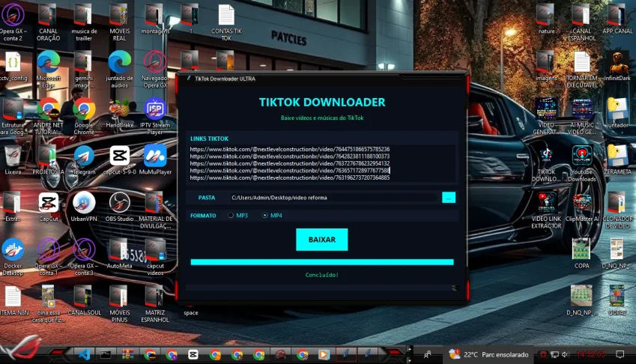636x364 pixels.
Task: Open the CapCut desktop shortcut
Action: click(x=48, y=207)
